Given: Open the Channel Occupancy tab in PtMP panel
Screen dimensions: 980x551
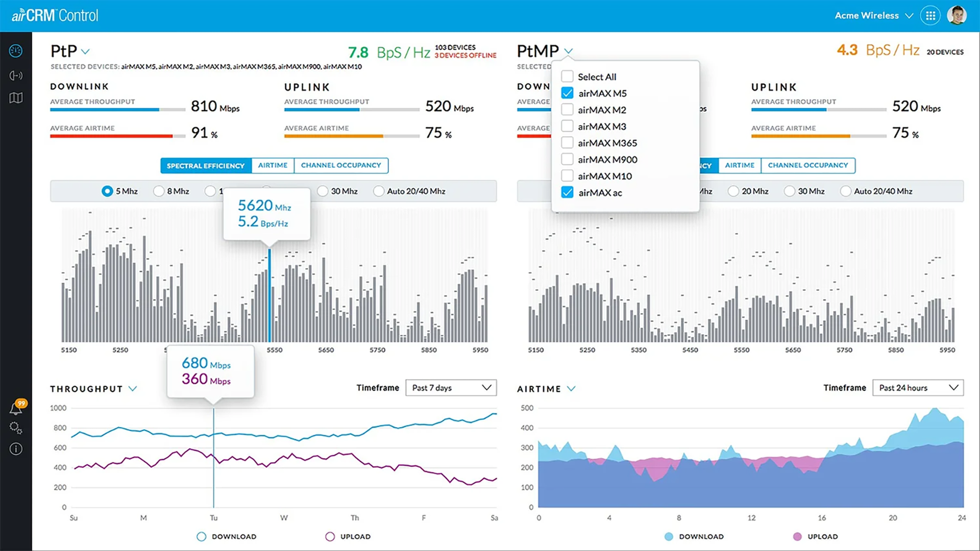Looking at the screenshot, I should coord(808,165).
